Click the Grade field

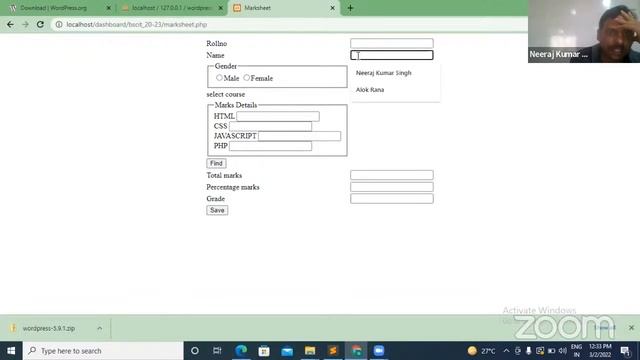click(391, 199)
